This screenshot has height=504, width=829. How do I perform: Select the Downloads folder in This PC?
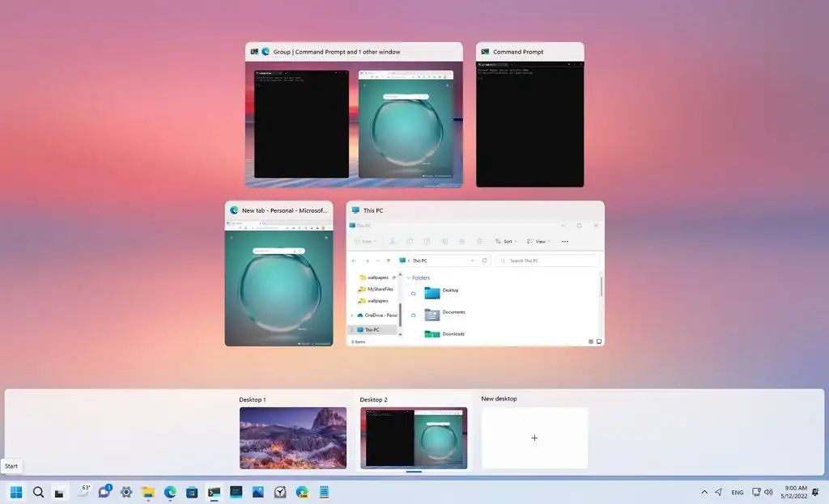click(x=444, y=334)
